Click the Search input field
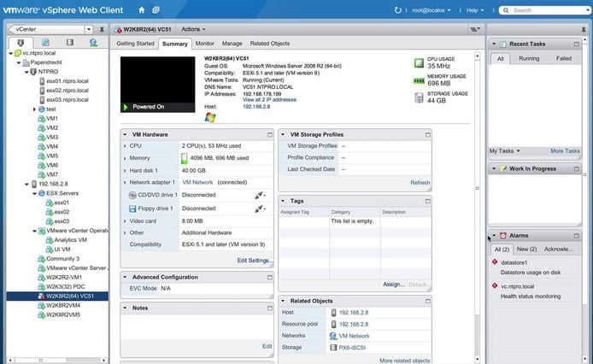This screenshot has width=593, height=364. coord(547,10)
